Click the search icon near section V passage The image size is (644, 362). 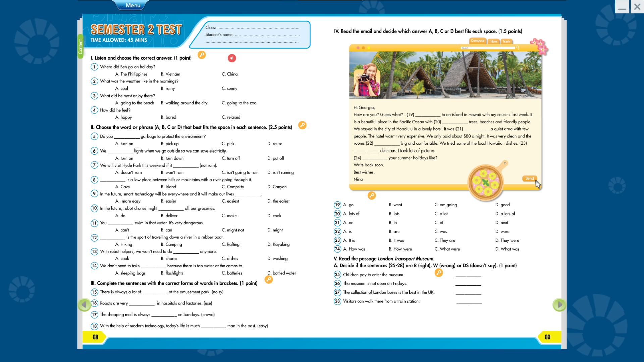pyautogui.click(x=438, y=272)
